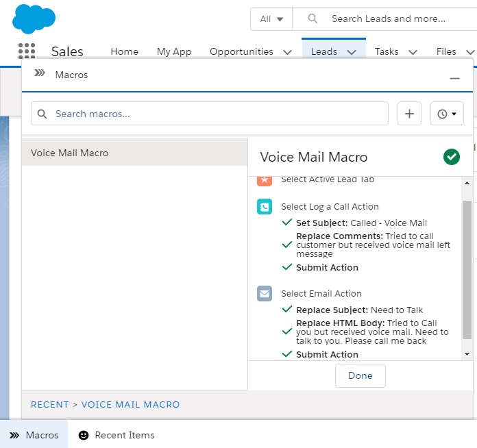Expand the Leads tab chevron
This screenshot has height=448, width=477.
pyautogui.click(x=352, y=52)
